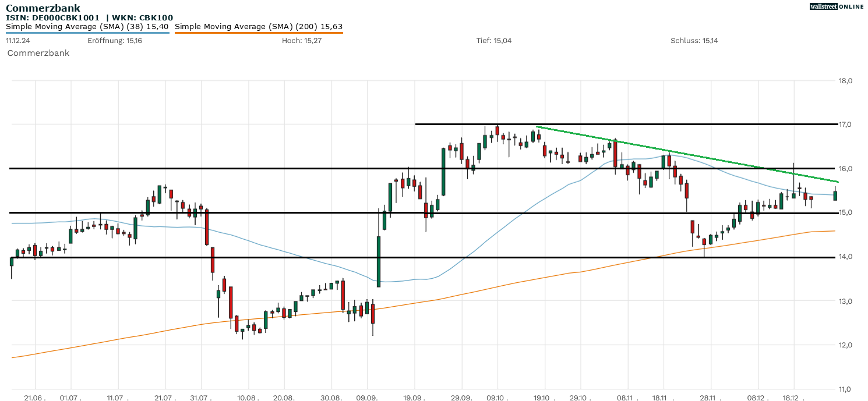Image resolution: width=868 pixels, height=401 pixels.
Task: Select the WKN: CBK100 text
Action: click(142, 17)
